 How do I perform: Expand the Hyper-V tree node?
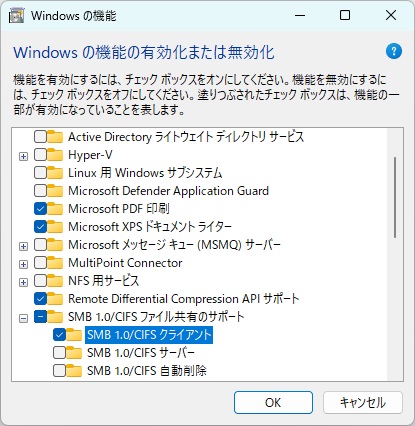pos(23,156)
